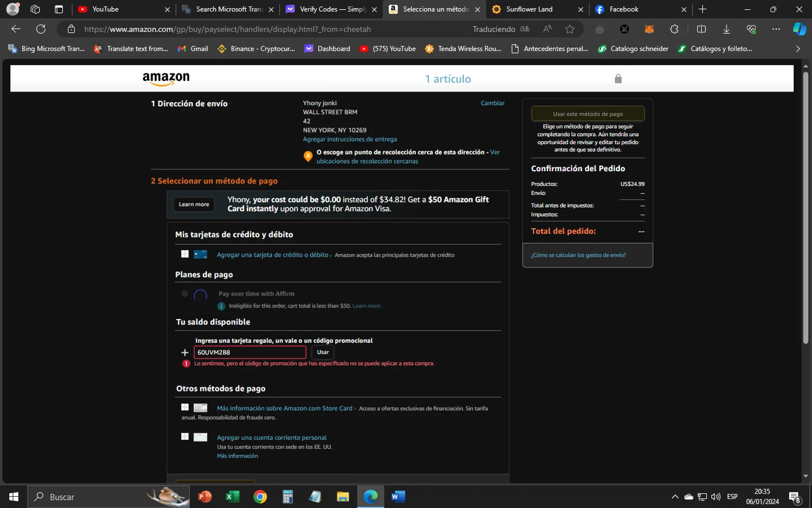Open PowerPoint from the taskbar

click(x=205, y=497)
